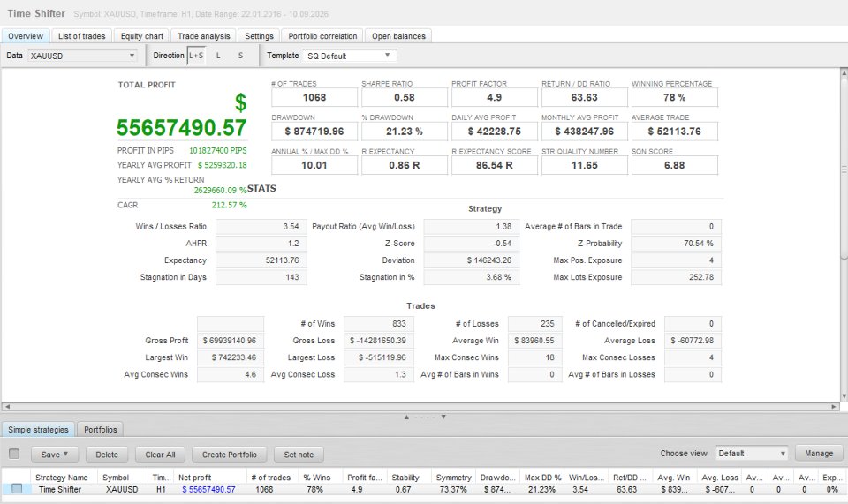This screenshot has width=848, height=504.
Task: Click scroll-down arrow of vertical scrollbar
Action: point(844,396)
